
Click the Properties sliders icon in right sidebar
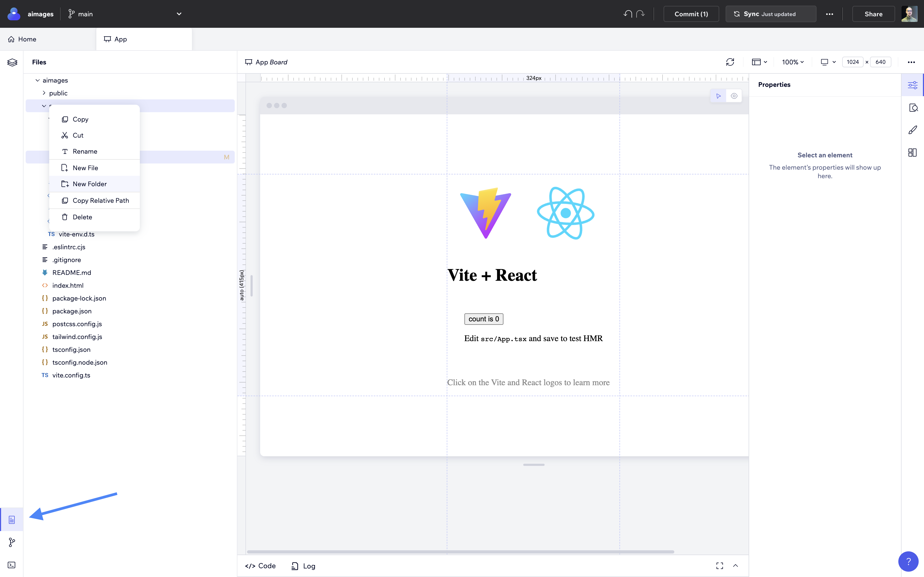click(913, 85)
